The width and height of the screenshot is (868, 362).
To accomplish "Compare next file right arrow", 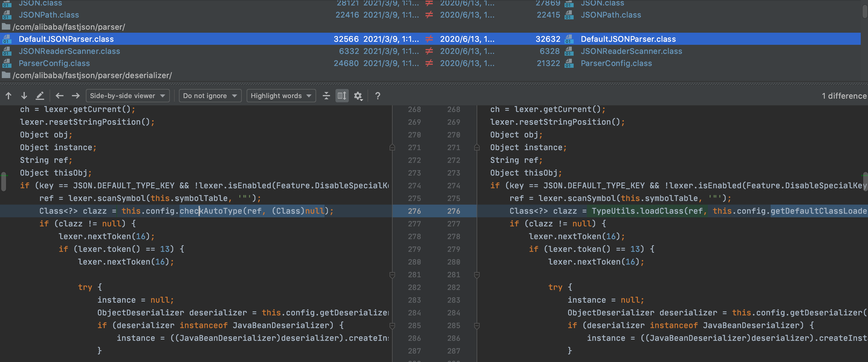I will tap(76, 96).
